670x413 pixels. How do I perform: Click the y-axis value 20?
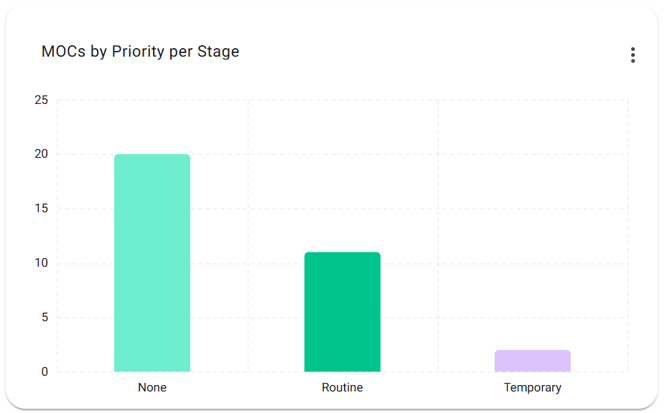point(41,155)
